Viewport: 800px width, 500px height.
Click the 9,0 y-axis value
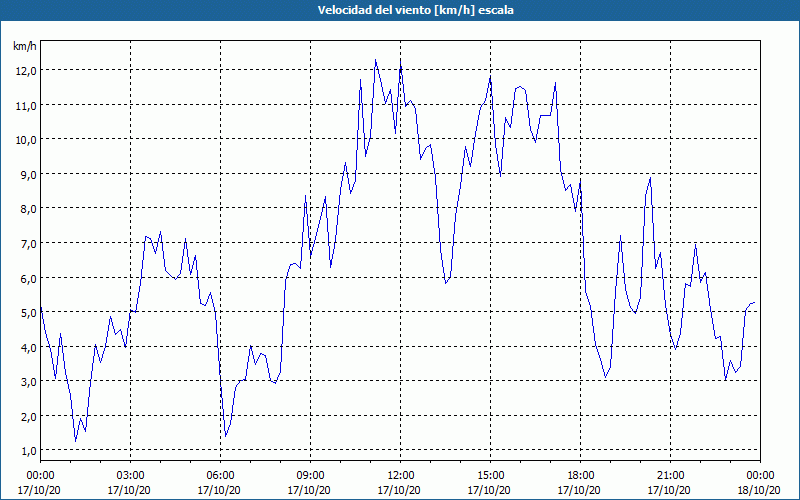pyautogui.click(x=28, y=174)
